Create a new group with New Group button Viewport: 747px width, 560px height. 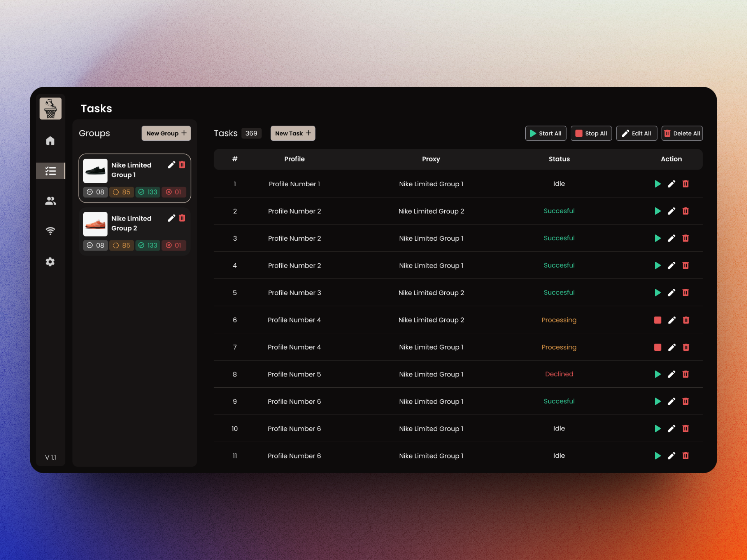click(x=166, y=133)
